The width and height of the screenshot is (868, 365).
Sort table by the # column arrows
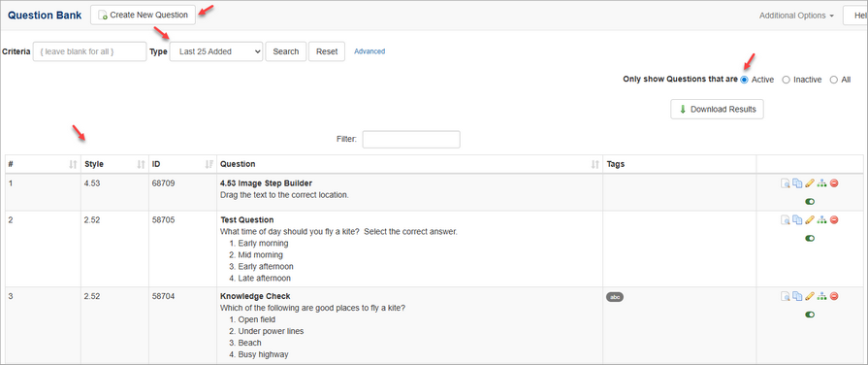[x=73, y=164]
